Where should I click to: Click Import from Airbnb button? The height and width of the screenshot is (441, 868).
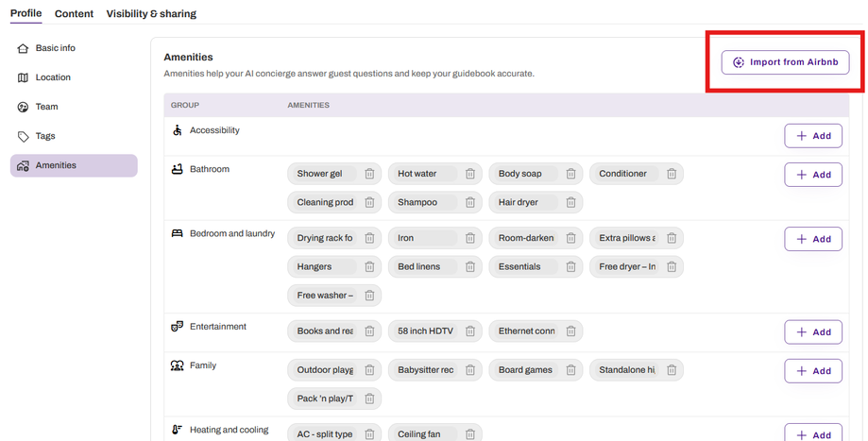785,62
